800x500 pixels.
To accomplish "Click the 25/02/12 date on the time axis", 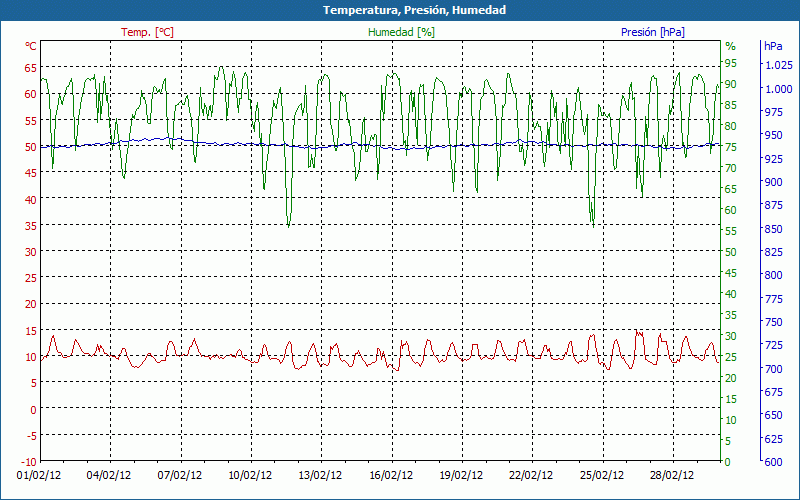I will pyautogui.click(x=603, y=476).
